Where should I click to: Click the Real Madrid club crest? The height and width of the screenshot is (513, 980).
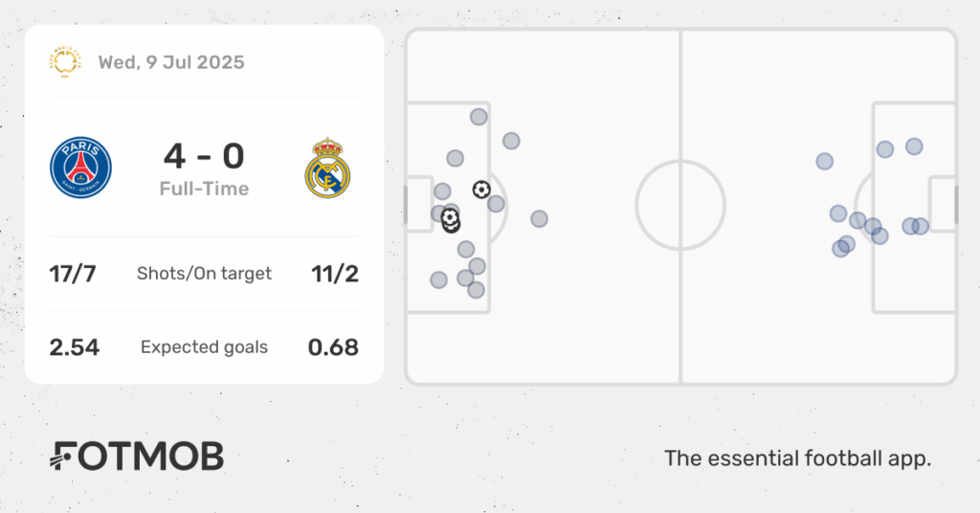pyautogui.click(x=327, y=168)
